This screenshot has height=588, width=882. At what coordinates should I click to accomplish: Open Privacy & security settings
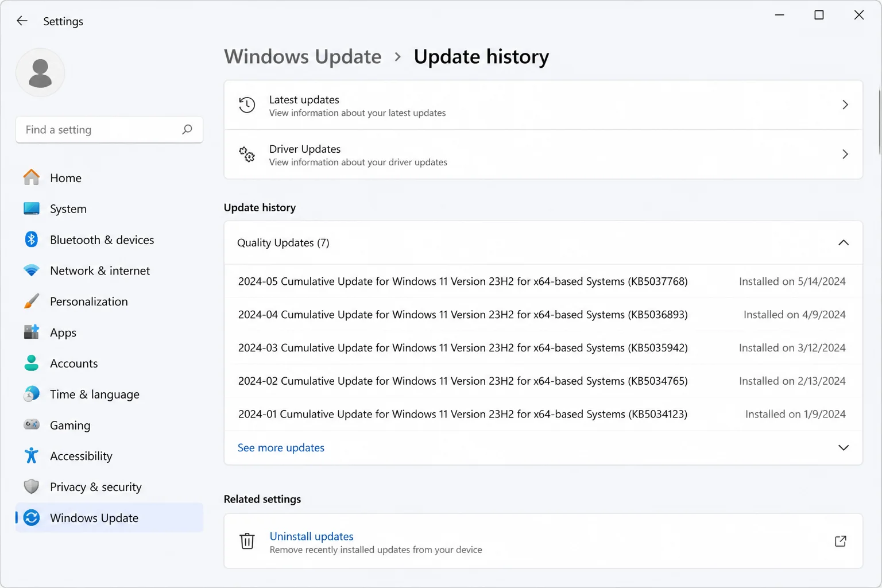pos(109,487)
